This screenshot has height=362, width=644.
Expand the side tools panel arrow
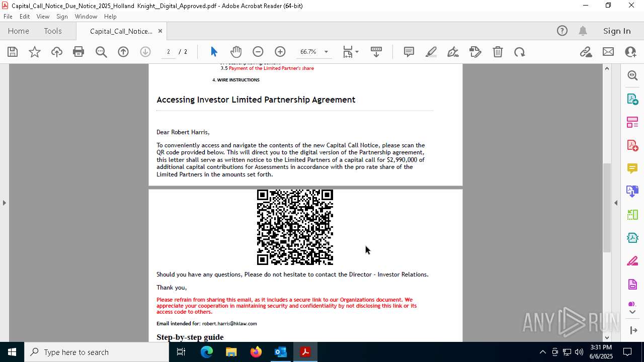click(633, 330)
